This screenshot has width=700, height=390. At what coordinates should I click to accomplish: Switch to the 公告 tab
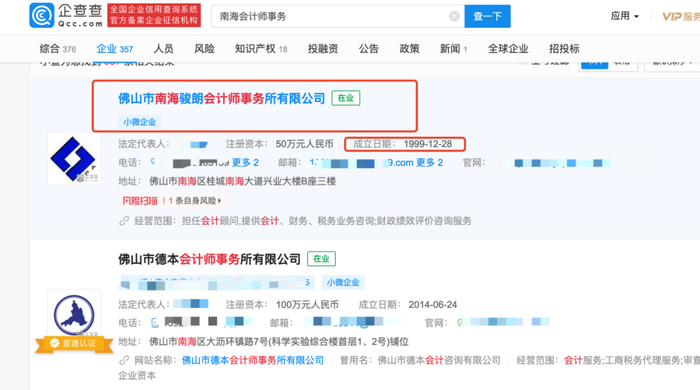coord(369,49)
